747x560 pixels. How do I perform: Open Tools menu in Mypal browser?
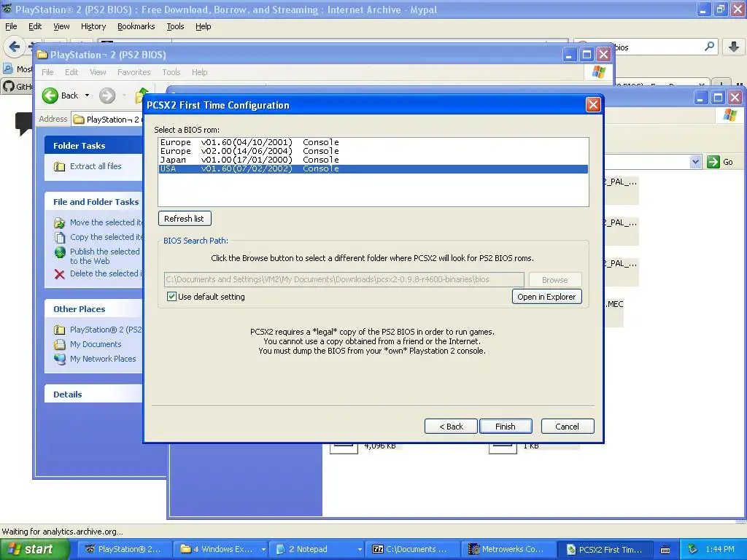pos(175,26)
